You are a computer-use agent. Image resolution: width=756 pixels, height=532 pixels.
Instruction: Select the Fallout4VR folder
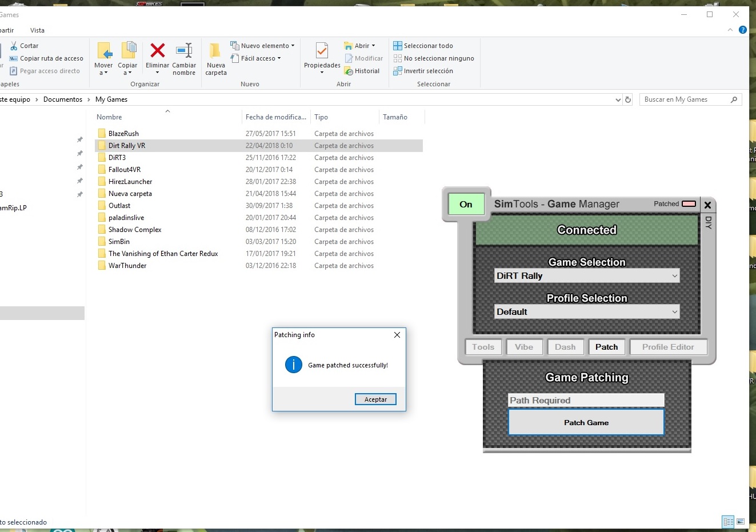pos(125,170)
